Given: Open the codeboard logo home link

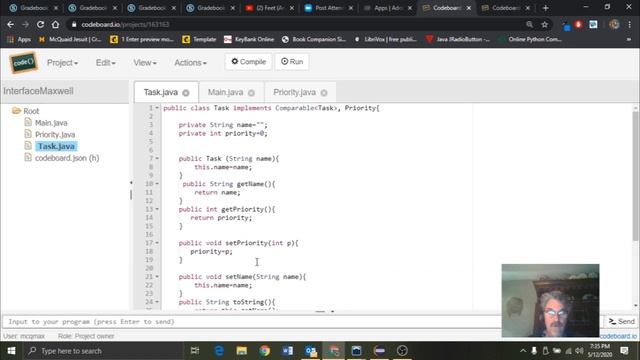Looking at the screenshot, I should pyautogui.click(x=24, y=62).
